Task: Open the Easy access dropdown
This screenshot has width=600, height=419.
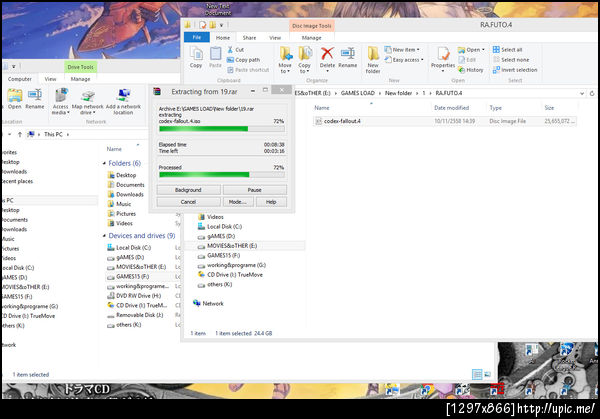Action: point(404,60)
